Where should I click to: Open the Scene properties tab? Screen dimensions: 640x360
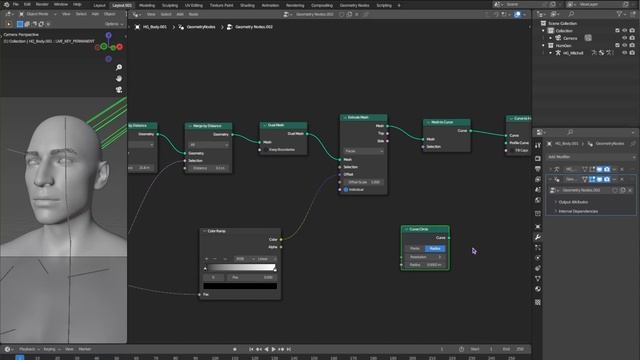click(x=538, y=189)
